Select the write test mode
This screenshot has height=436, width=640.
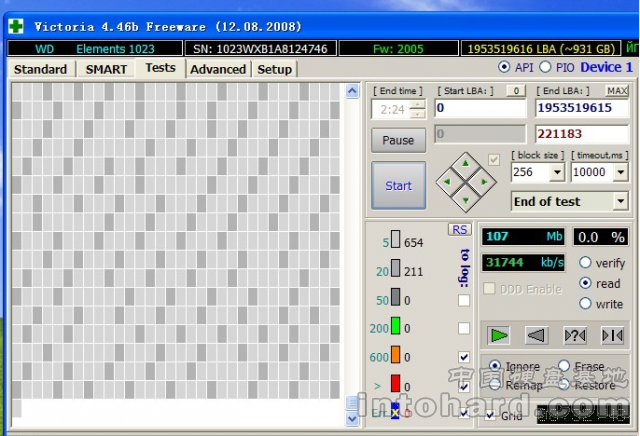(585, 303)
